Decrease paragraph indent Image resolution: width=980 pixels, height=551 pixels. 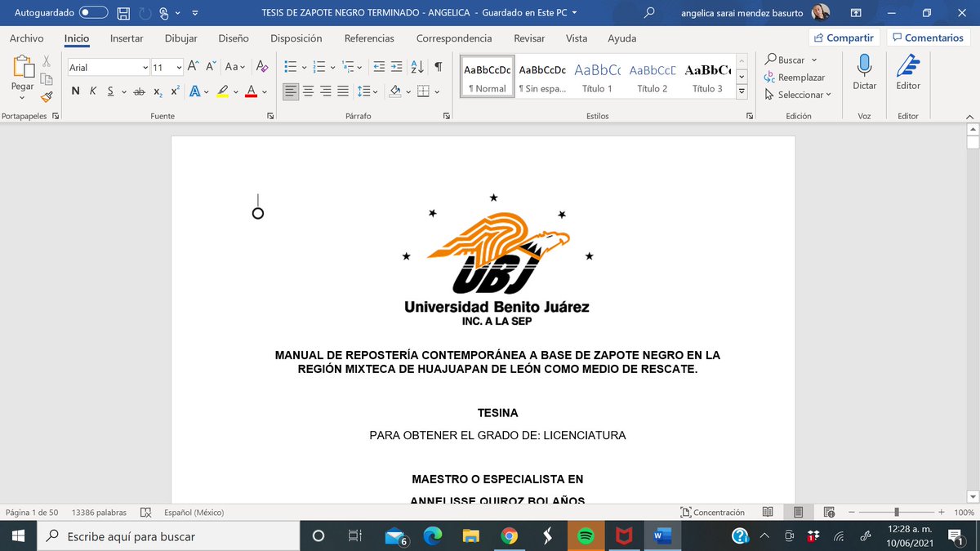(379, 68)
